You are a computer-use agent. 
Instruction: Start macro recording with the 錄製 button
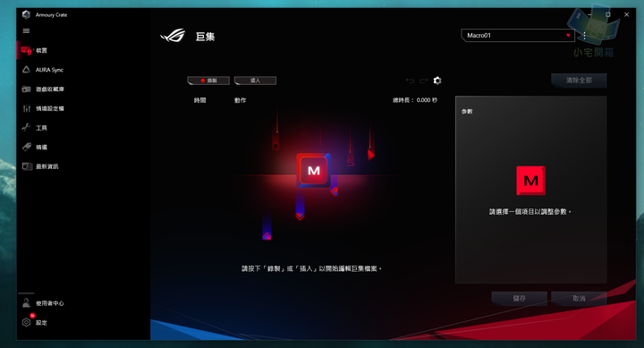click(x=208, y=81)
